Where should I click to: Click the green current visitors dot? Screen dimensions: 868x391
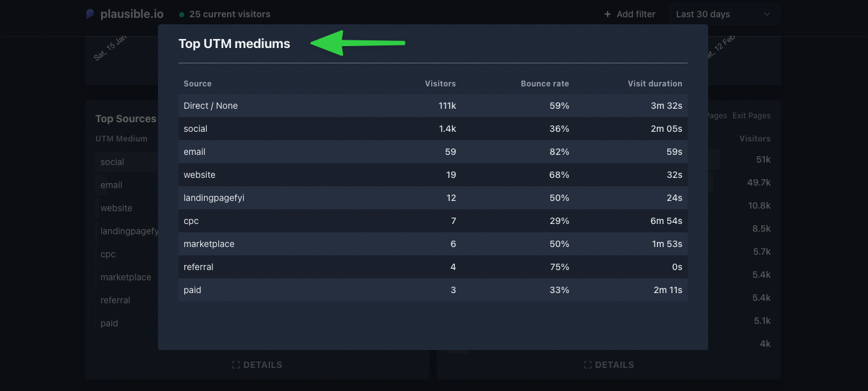182,14
